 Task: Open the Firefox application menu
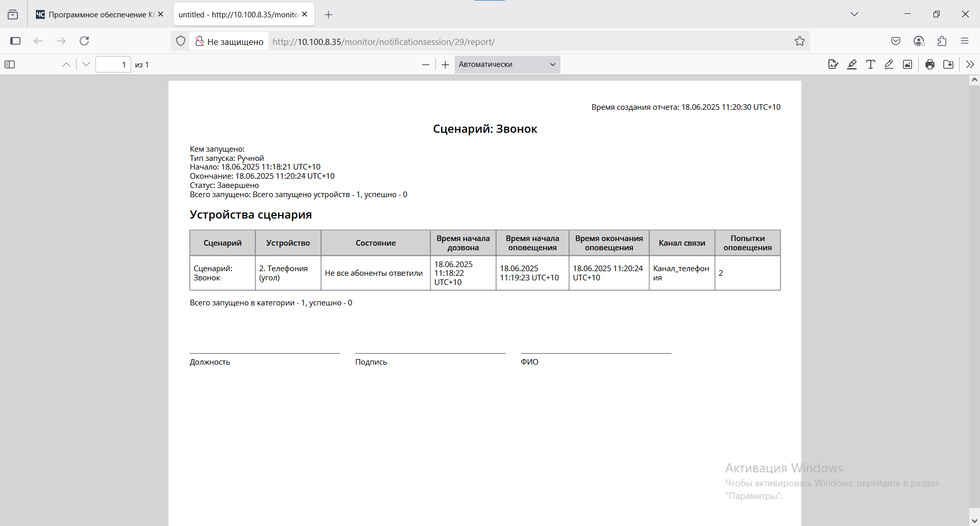[x=965, y=41]
